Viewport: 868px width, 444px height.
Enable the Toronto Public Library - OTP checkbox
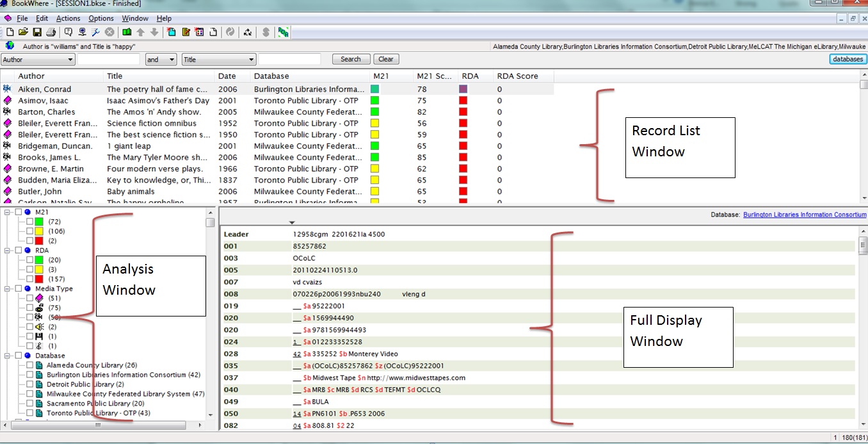click(29, 413)
